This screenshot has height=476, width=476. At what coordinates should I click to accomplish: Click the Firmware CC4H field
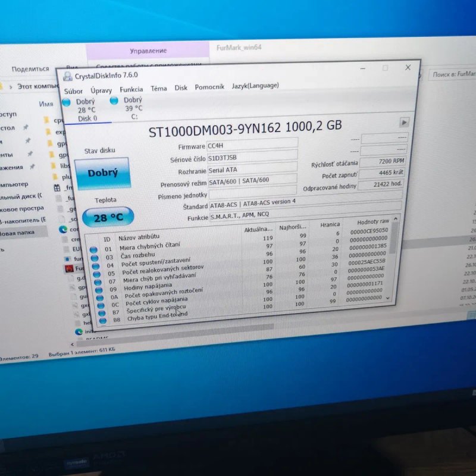pyautogui.click(x=252, y=144)
